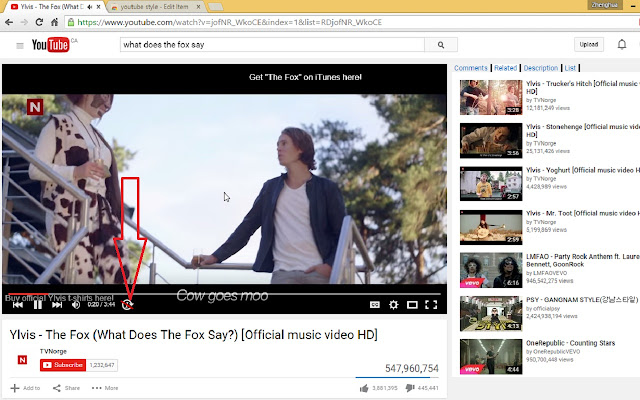
Task: Open the Description tab
Action: pos(540,68)
